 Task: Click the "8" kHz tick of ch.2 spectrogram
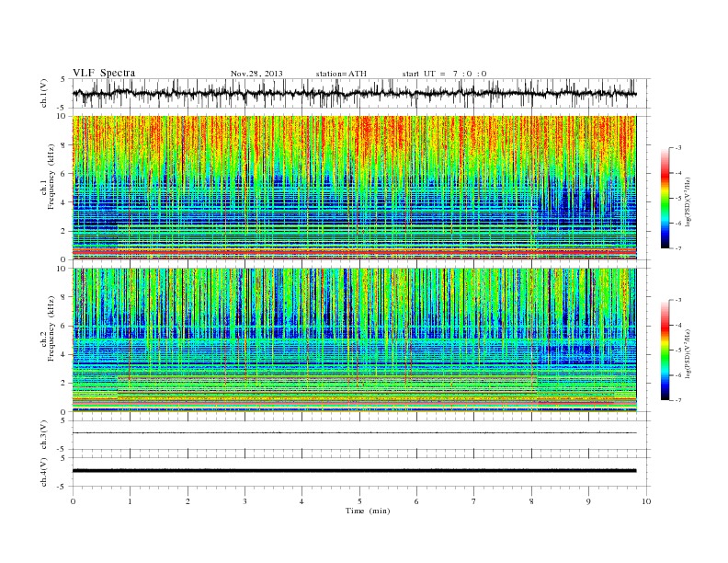point(63,297)
